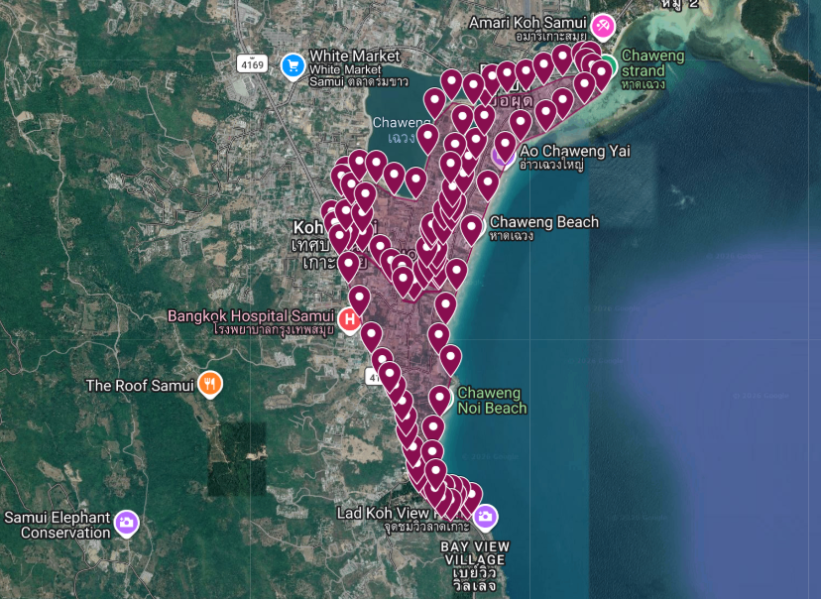Click the Samui Elephant Conservation label
This screenshot has width=821, height=600.
pos(58,525)
